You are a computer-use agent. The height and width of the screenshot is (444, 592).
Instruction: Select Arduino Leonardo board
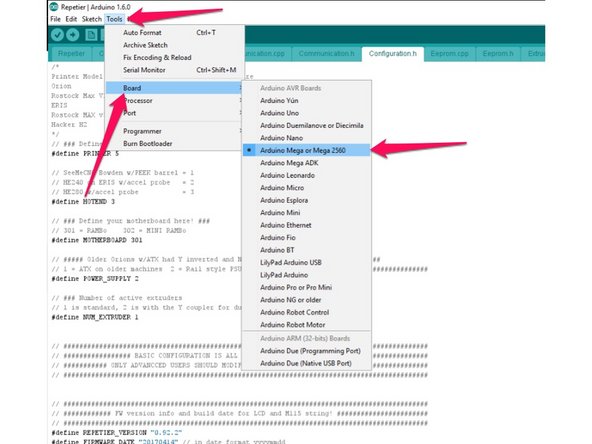(x=306, y=175)
